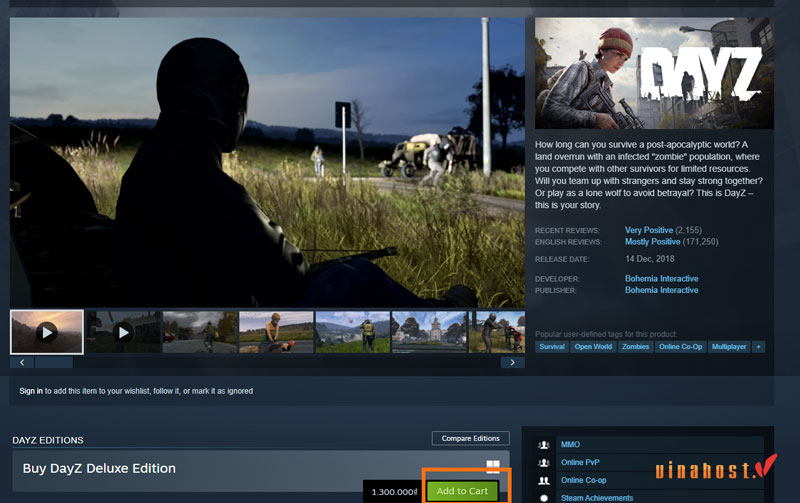The height and width of the screenshot is (503, 800).
Task: Select the Multiplayer tag
Action: 729,347
